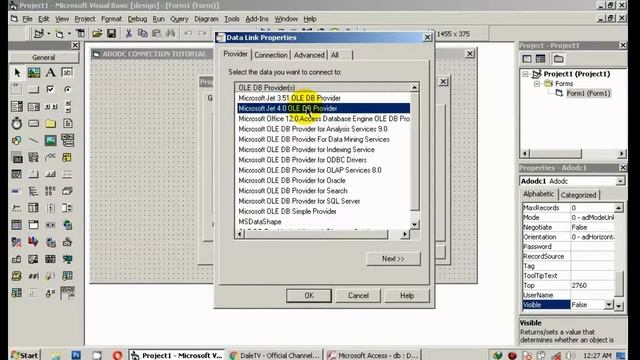Select the Timer control (stopwatch icon)

(x=17, y=123)
